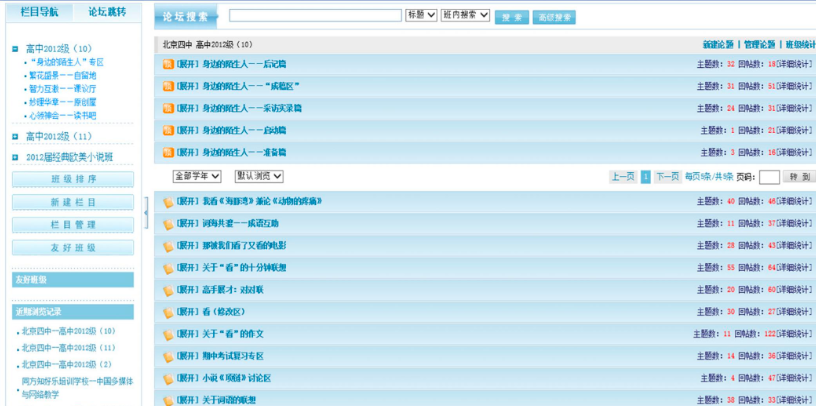Image resolution: width=816 pixels, height=406 pixels.
Task: Click RSS icon beside 身边的陌生人——准备篇
Action: click(x=168, y=152)
